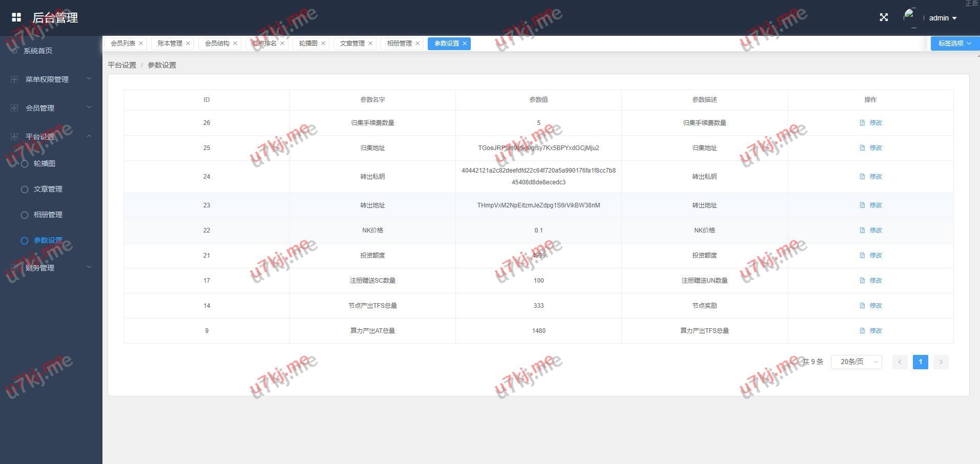
Task: Click the edit icon for NK价格 row
Action: pos(862,230)
